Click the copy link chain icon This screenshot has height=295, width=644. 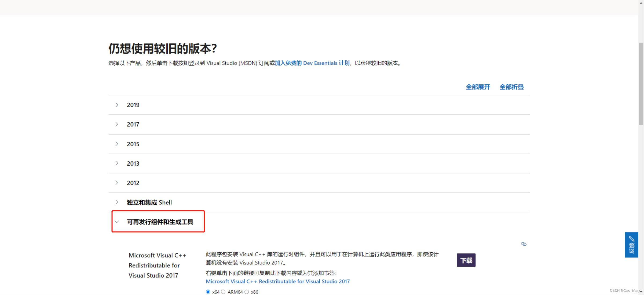click(x=524, y=244)
